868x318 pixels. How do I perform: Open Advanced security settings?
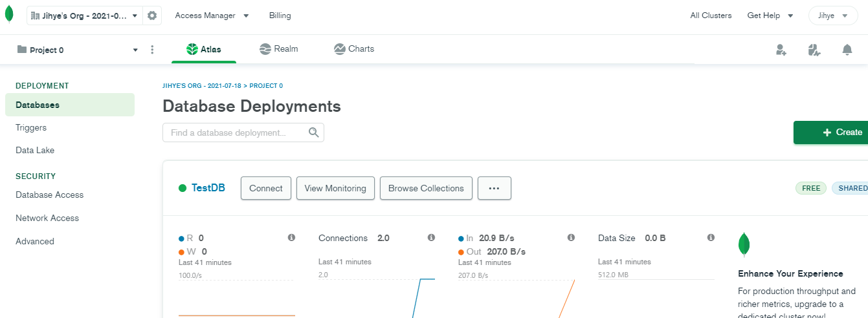tap(35, 242)
